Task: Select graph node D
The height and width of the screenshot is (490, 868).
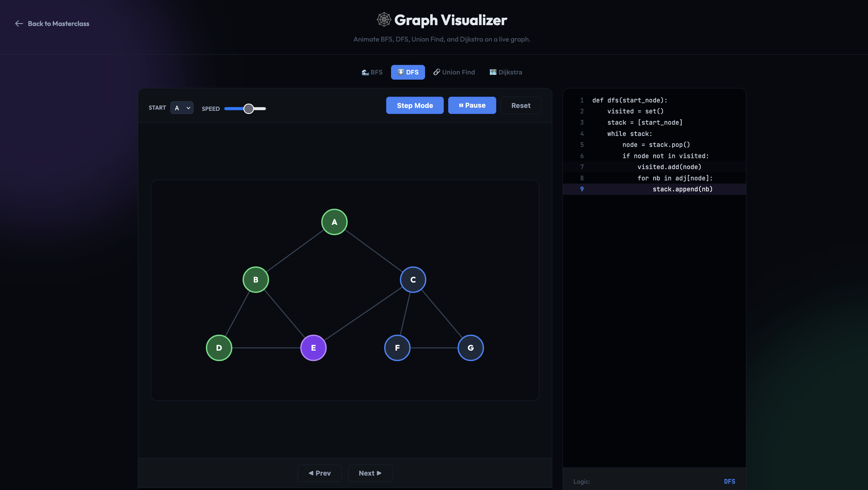Action: click(219, 348)
